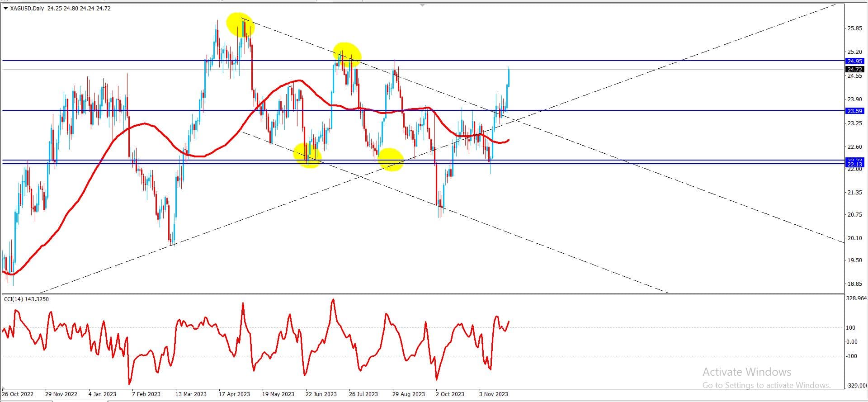
Task: Select the gray chart shift triangle marker at top
Action: [422, 5]
